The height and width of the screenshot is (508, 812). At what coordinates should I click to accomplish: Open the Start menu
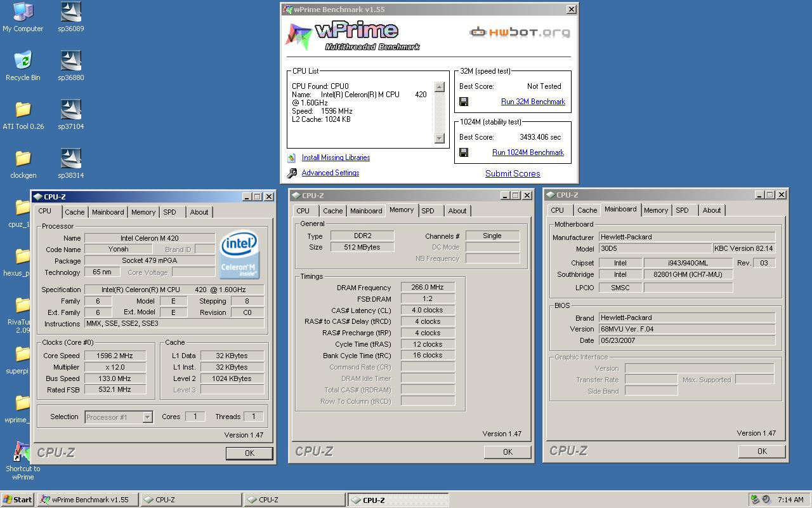pyautogui.click(x=18, y=500)
